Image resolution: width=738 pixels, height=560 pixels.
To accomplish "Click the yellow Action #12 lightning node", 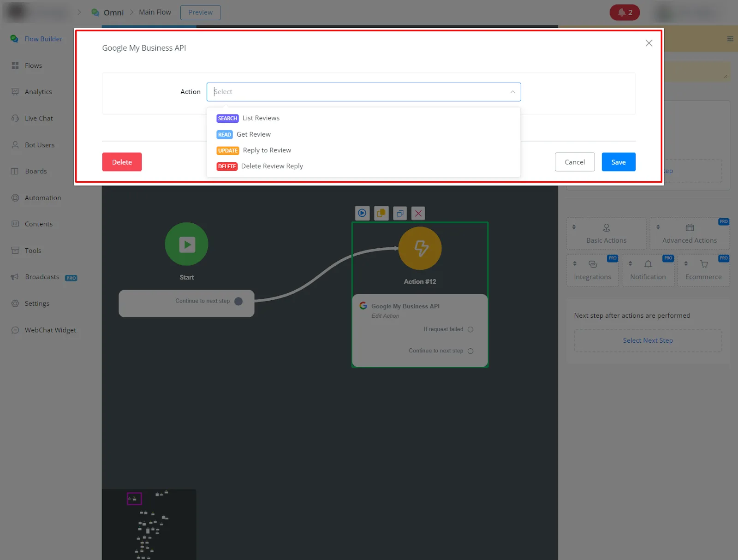I will click(x=420, y=248).
